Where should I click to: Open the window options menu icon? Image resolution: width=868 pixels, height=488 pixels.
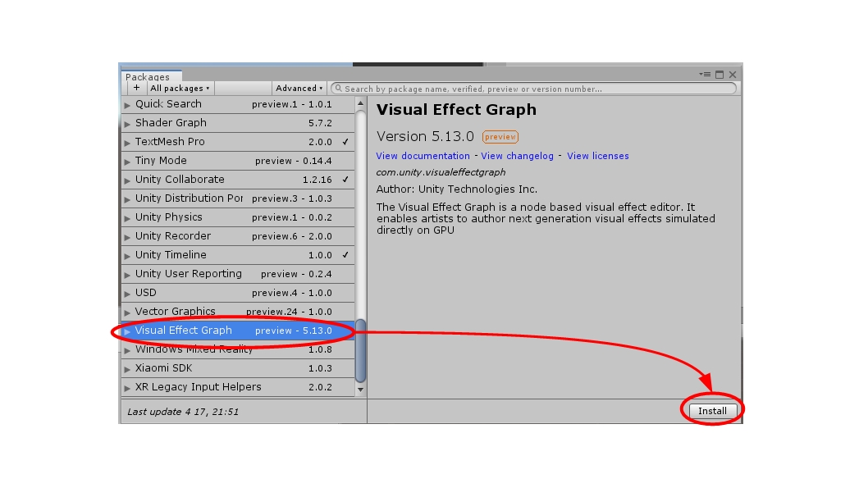[x=705, y=74]
